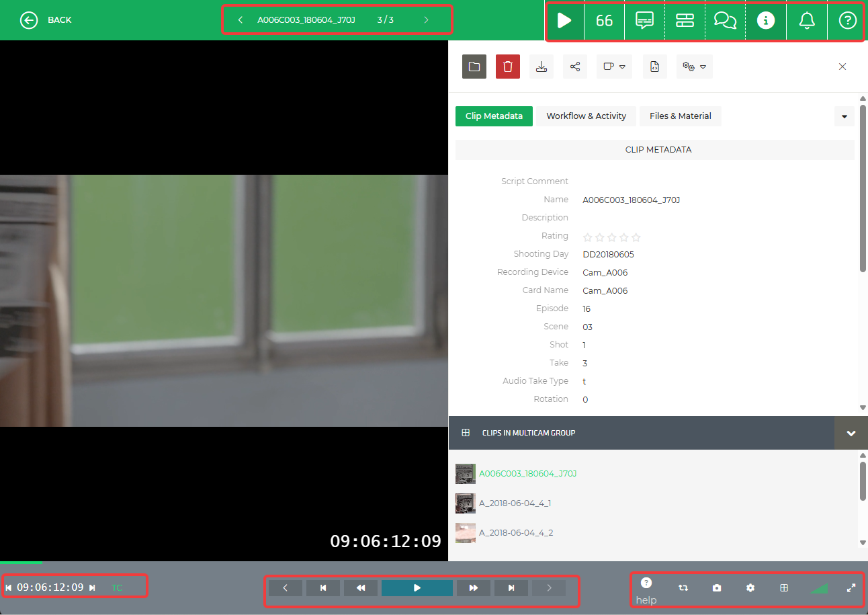This screenshot has width=868, height=615.
Task: Set Rating to one star
Action: coord(588,237)
